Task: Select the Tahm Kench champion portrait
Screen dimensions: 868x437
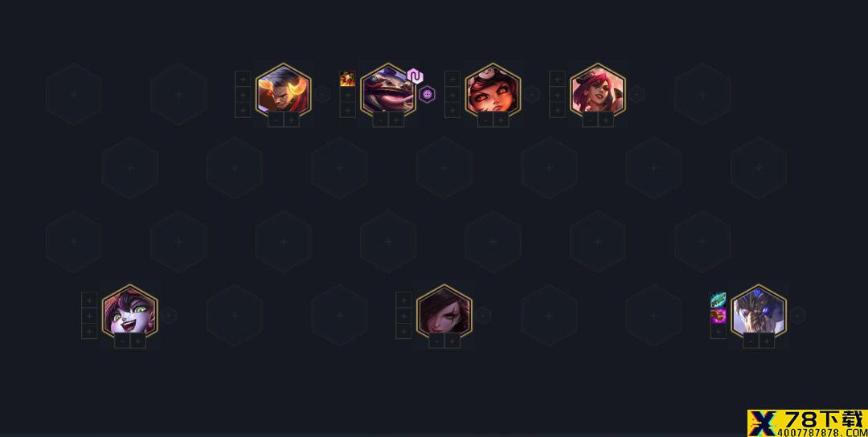Action: point(387,92)
